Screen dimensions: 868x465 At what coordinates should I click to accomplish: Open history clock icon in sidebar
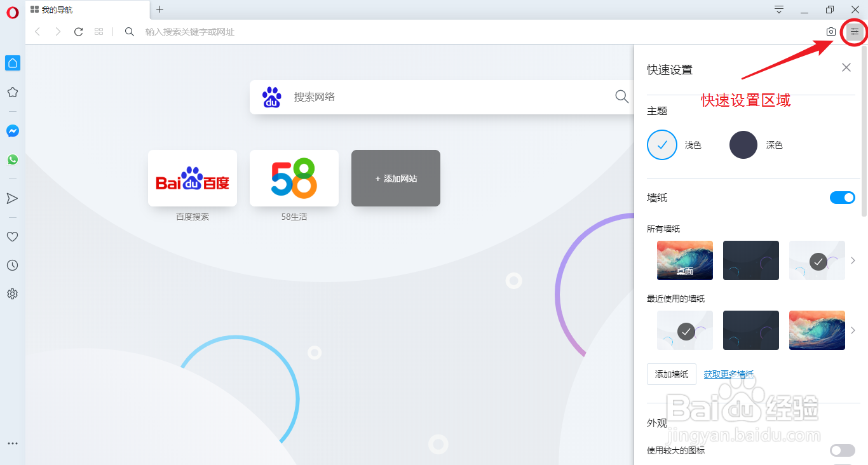[12, 265]
